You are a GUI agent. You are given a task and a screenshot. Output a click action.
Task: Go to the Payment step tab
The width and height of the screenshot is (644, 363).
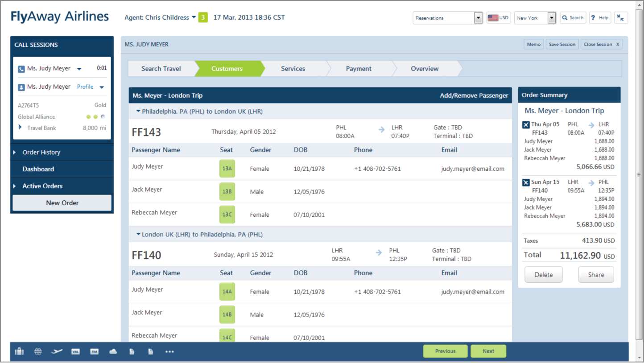[359, 69]
